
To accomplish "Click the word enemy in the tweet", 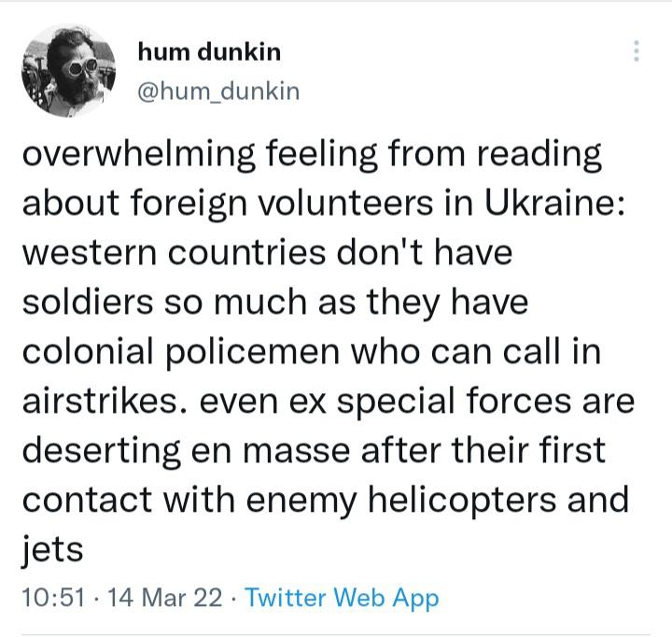I will point(301,501).
